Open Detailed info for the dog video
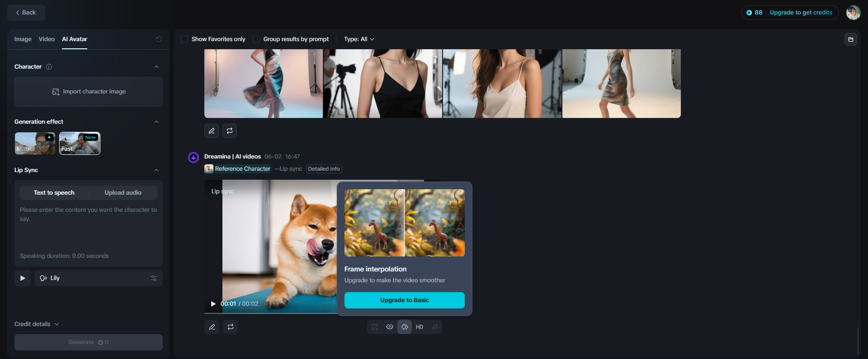The width and height of the screenshot is (868, 359). click(x=324, y=169)
